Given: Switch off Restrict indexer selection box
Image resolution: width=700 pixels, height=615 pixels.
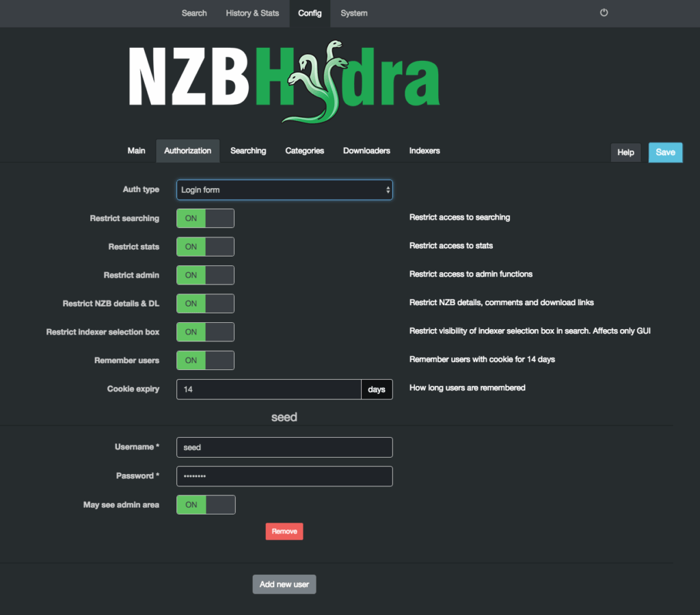Looking at the screenshot, I should [205, 332].
